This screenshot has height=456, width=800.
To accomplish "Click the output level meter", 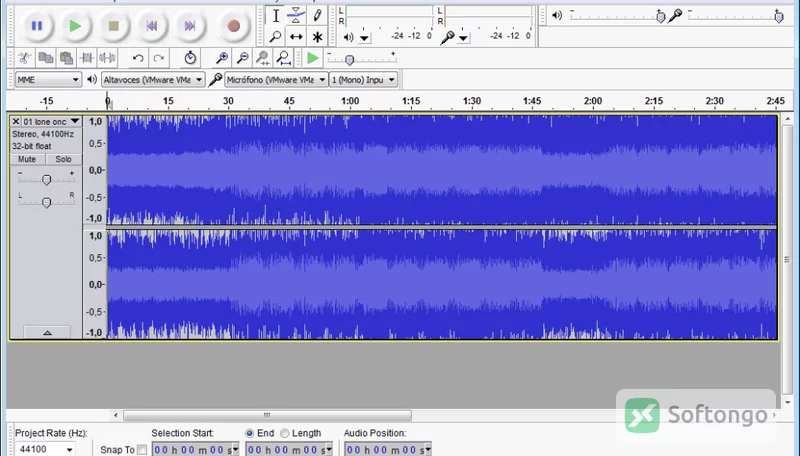I will [389, 16].
